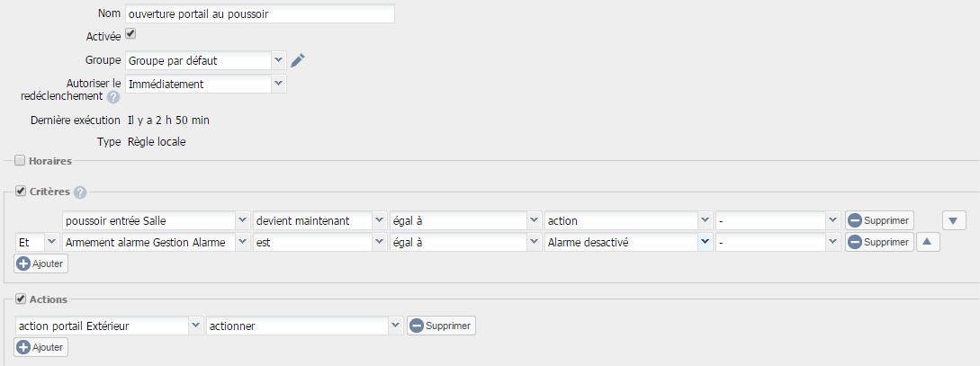Click into the Nom text field
980x366 pixels.
[x=260, y=13]
